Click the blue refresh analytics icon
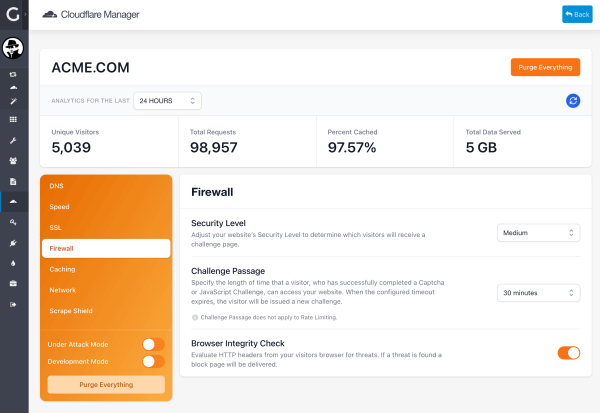The width and height of the screenshot is (600, 413). coord(573,101)
